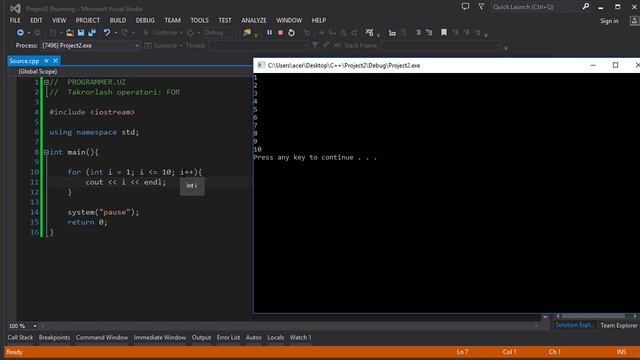Click the feedback speech bubble icon
640x360 pixels.
(465, 7)
